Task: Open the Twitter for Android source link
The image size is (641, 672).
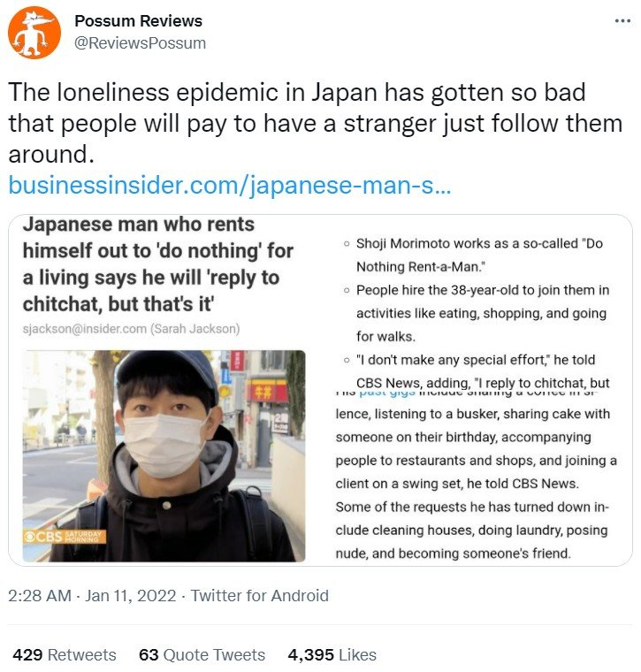Action: pyautogui.click(x=260, y=596)
